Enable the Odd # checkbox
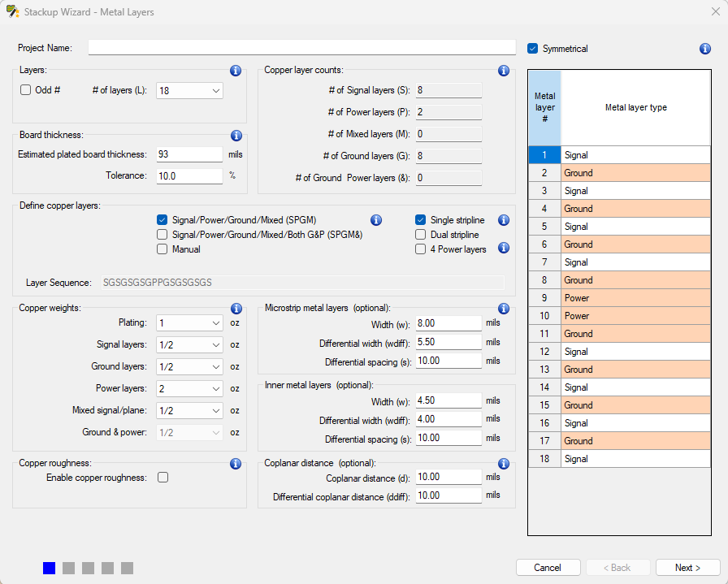 click(x=25, y=89)
